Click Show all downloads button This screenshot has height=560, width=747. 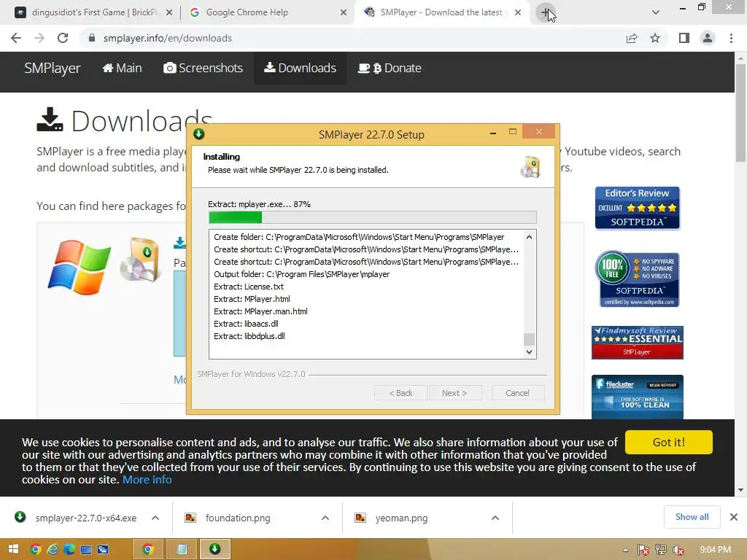692,517
